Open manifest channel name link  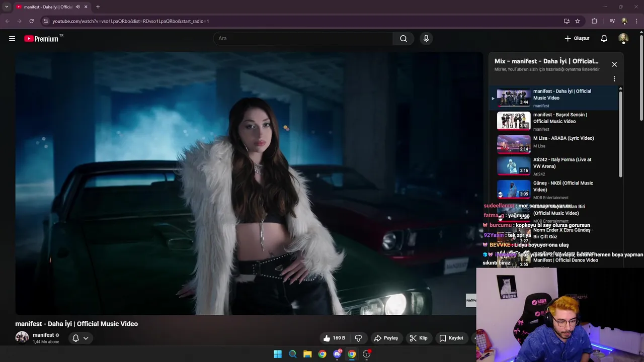[43, 335]
